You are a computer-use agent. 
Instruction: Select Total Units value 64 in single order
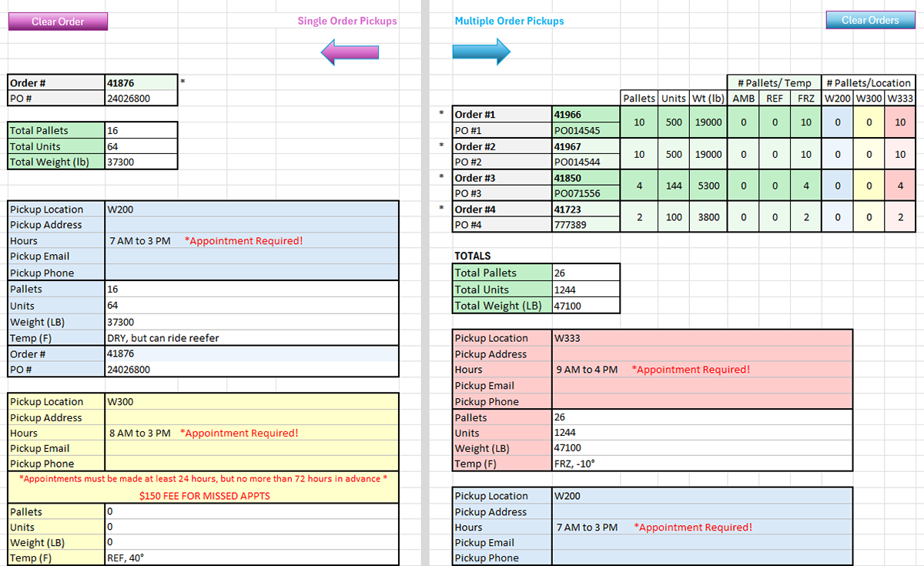[141, 146]
